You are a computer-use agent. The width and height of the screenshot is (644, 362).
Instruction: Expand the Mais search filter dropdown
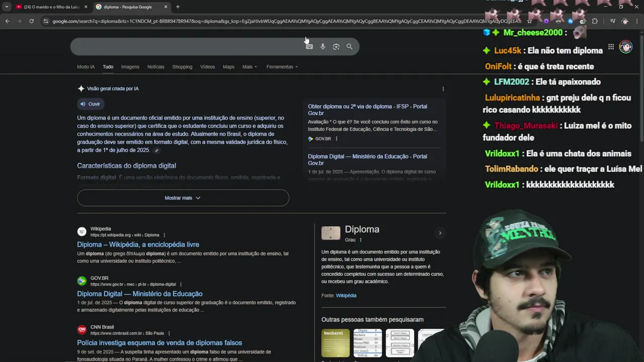[x=250, y=67]
